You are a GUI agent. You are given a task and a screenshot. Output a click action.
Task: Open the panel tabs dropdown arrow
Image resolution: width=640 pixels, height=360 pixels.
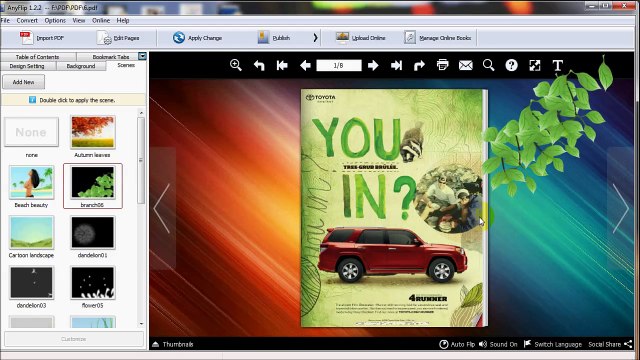coord(142,56)
